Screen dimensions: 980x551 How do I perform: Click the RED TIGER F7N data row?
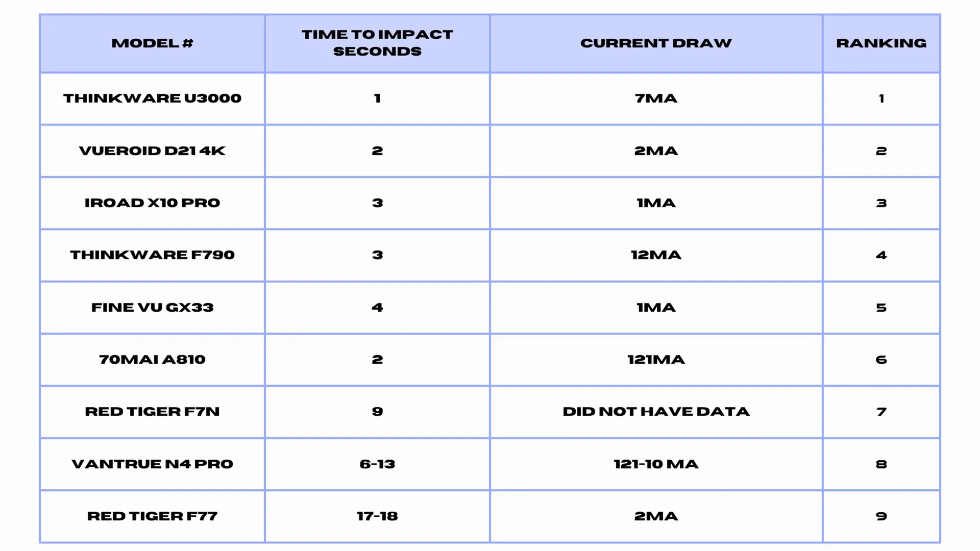click(490, 412)
